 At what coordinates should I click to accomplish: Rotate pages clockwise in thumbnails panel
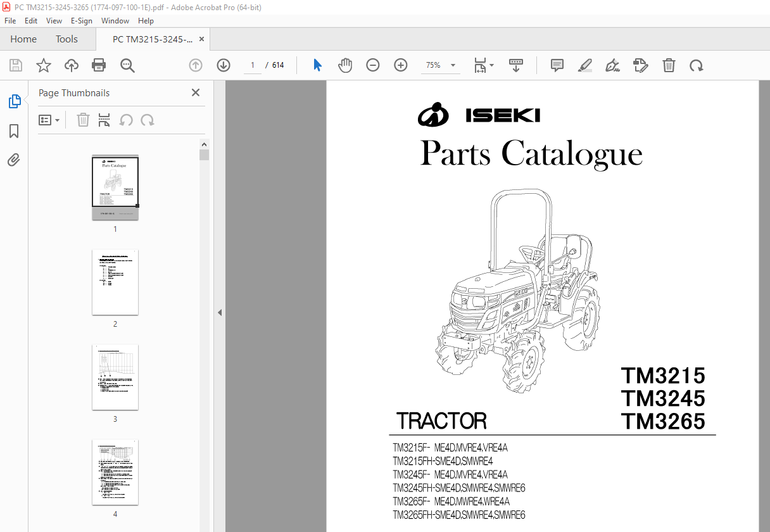pyautogui.click(x=148, y=120)
